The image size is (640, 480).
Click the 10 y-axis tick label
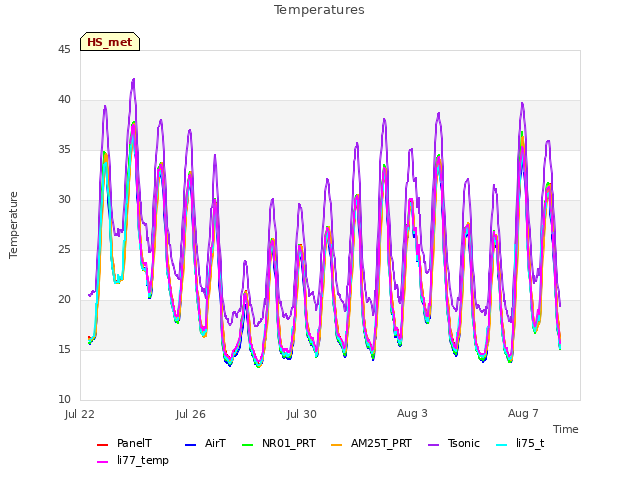tap(64, 400)
